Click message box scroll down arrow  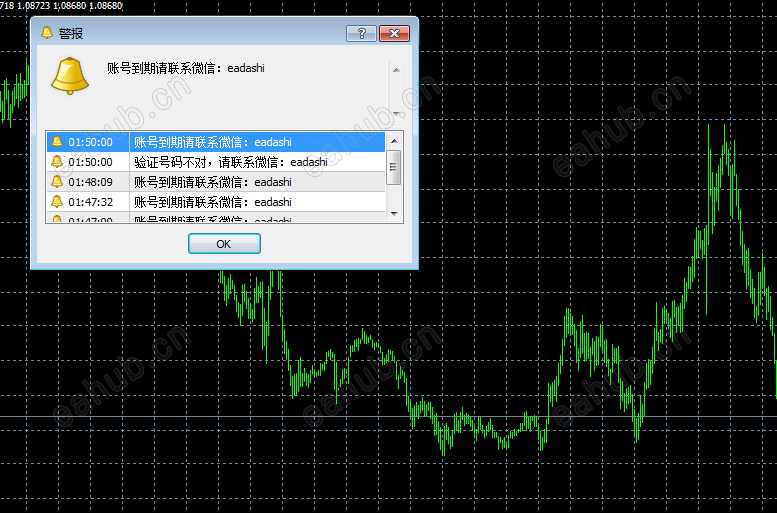[396, 114]
